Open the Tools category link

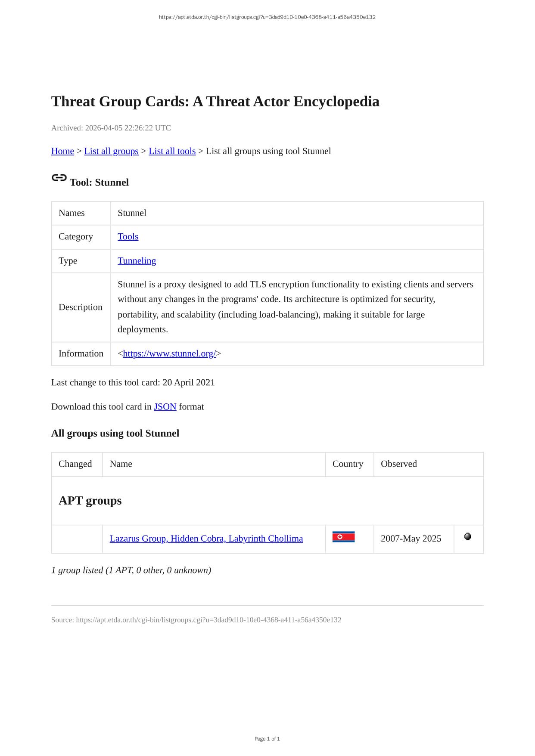click(x=128, y=237)
